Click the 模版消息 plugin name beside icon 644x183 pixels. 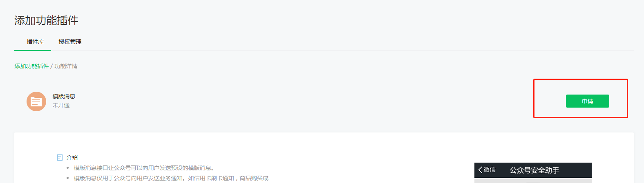[x=64, y=96]
